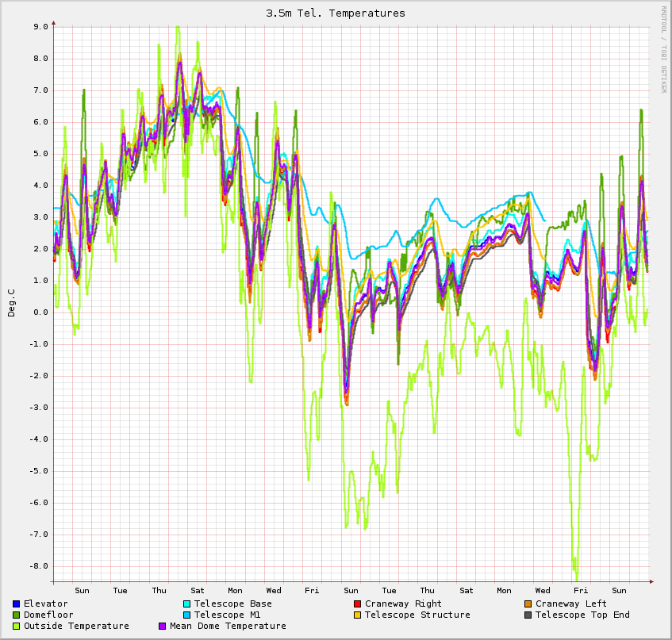The width and height of the screenshot is (672, 640).
Task: Click the gray Telescope Top End swatch
Action: (528, 615)
